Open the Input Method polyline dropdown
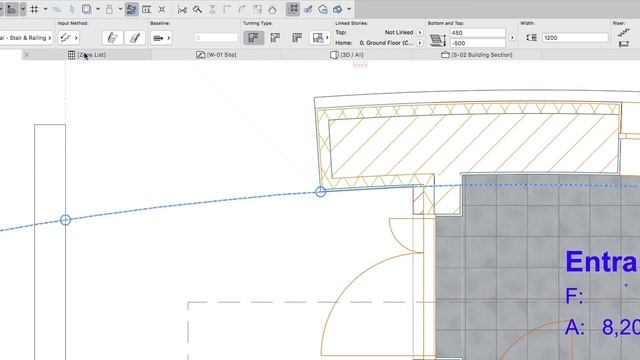The image size is (640, 360). click(x=69, y=38)
